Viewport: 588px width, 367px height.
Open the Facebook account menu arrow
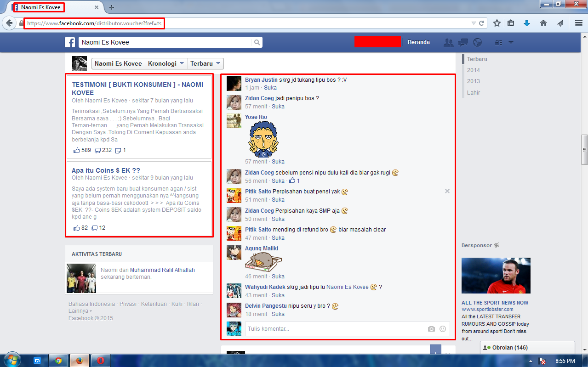click(511, 42)
